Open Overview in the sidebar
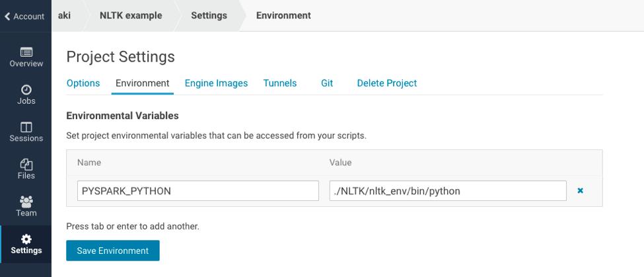The width and height of the screenshot is (644, 277). click(x=26, y=58)
